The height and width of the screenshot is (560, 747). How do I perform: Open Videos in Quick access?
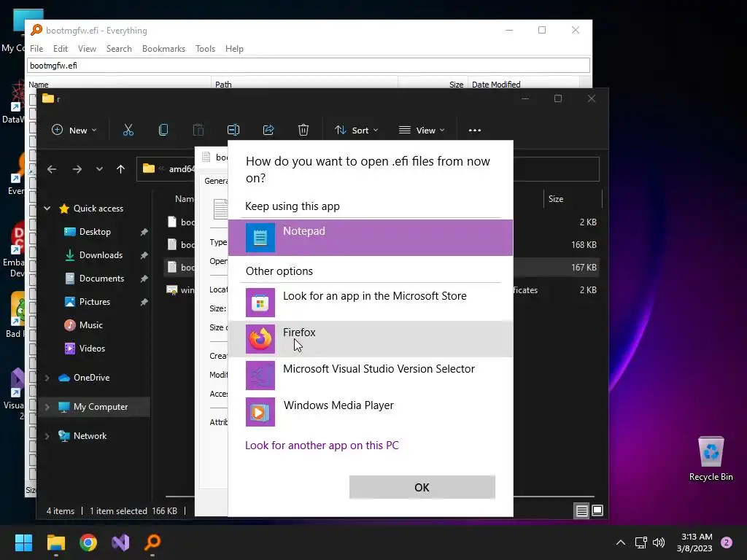tap(92, 348)
